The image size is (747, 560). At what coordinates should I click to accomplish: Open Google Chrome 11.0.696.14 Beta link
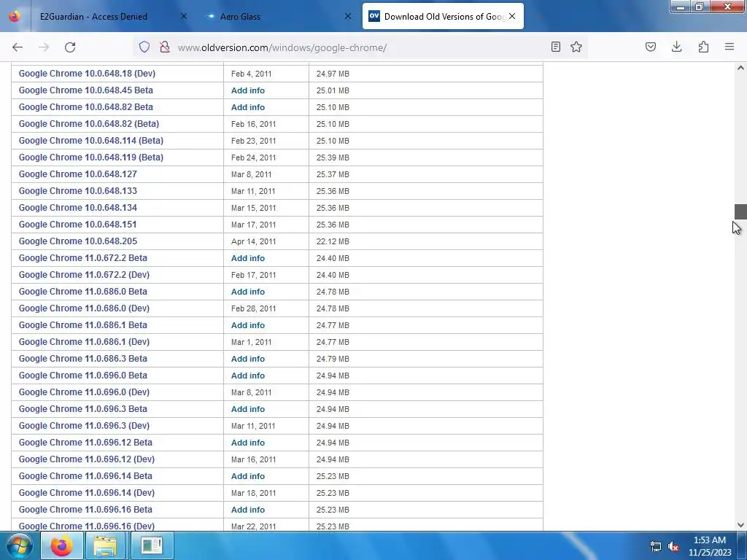(x=85, y=475)
